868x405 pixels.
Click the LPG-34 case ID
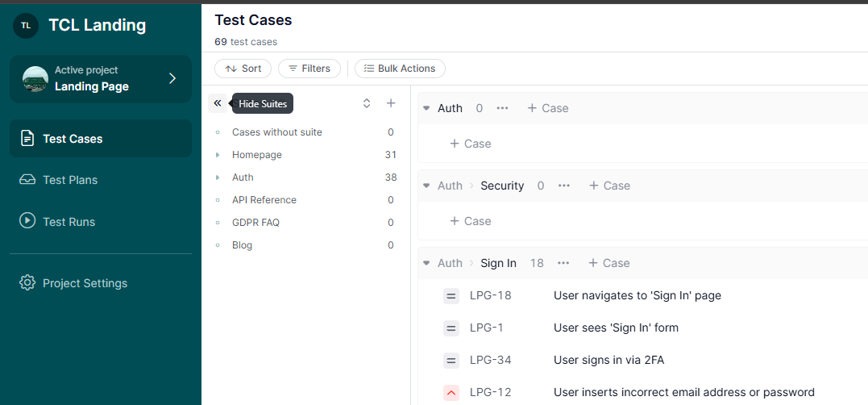[491, 361]
